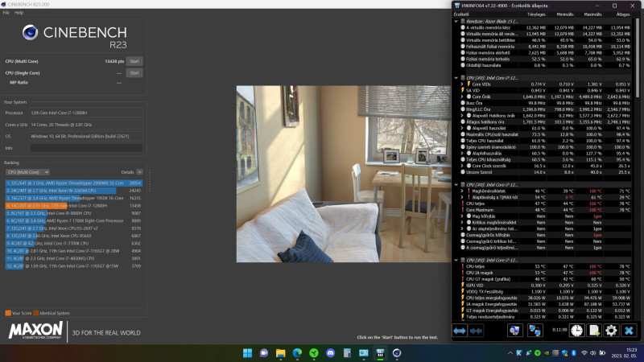
Task: Open the HWiNFO remote network computers icon
Action: coord(535,331)
